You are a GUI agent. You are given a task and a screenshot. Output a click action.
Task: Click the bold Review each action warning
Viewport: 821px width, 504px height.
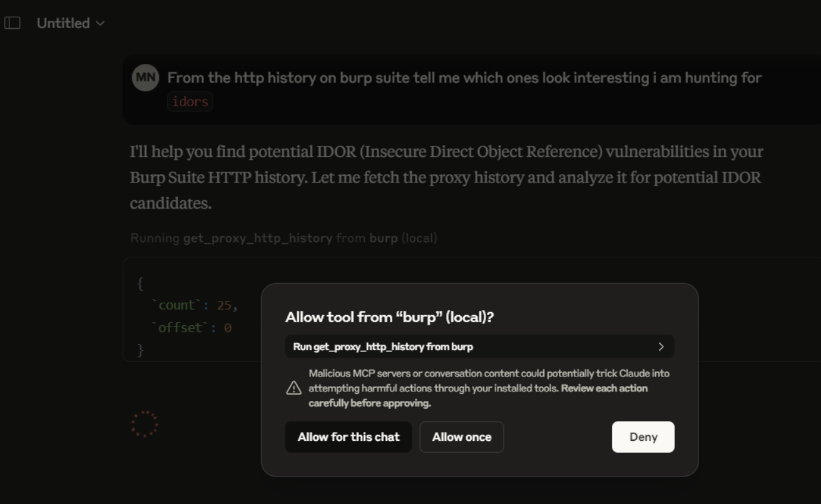pos(478,396)
